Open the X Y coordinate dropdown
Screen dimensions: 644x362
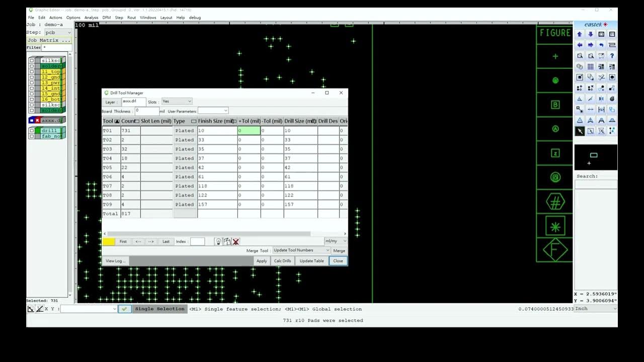click(89, 309)
